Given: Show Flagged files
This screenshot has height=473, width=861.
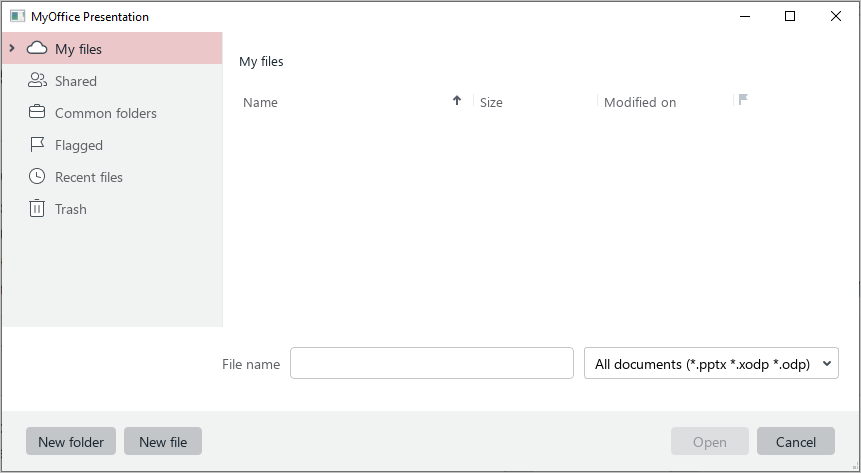Looking at the screenshot, I should (x=112, y=145).
